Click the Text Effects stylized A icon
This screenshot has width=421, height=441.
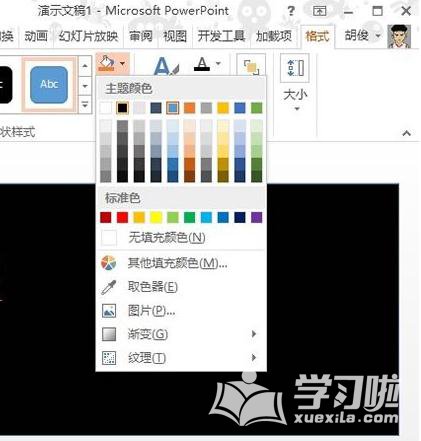(166, 66)
